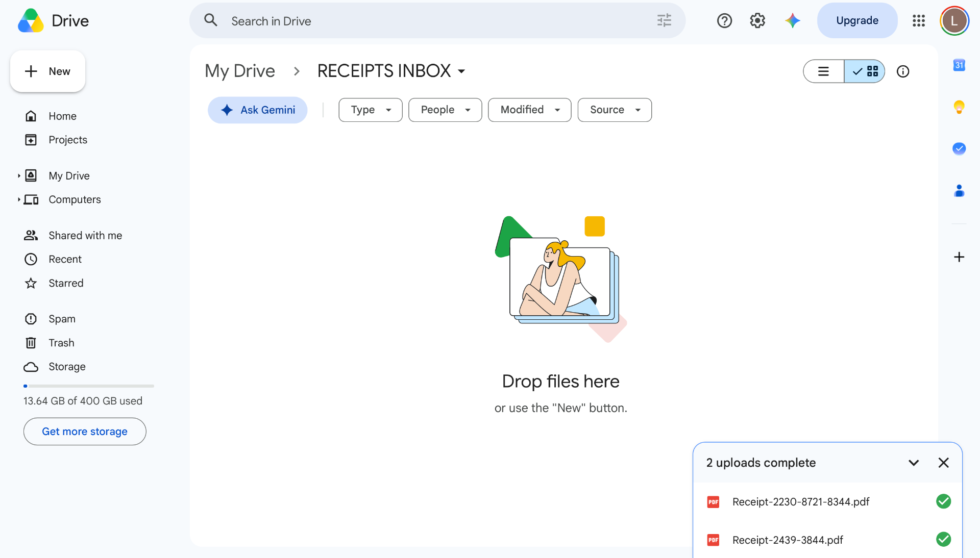Click the PDF icon for Receipt-2230-8721-8344.pdf
The image size is (980, 558).
click(x=713, y=502)
